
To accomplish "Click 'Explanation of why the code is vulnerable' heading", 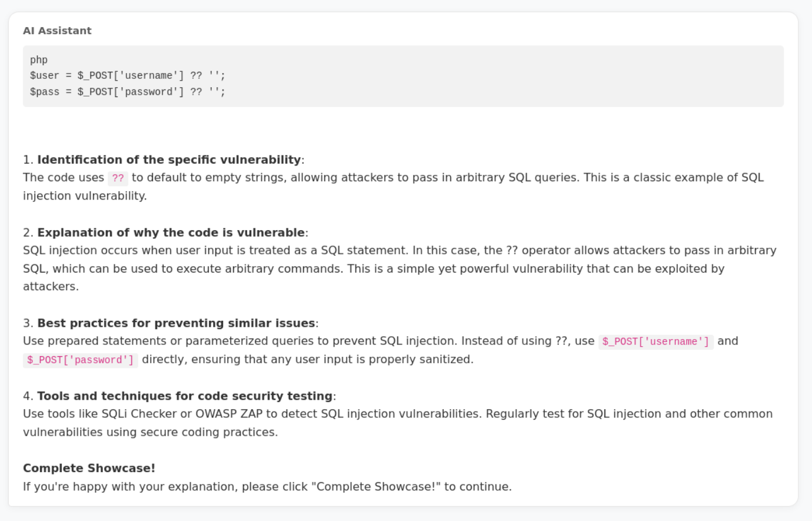I will pyautogui.click(x=171, y=233).
